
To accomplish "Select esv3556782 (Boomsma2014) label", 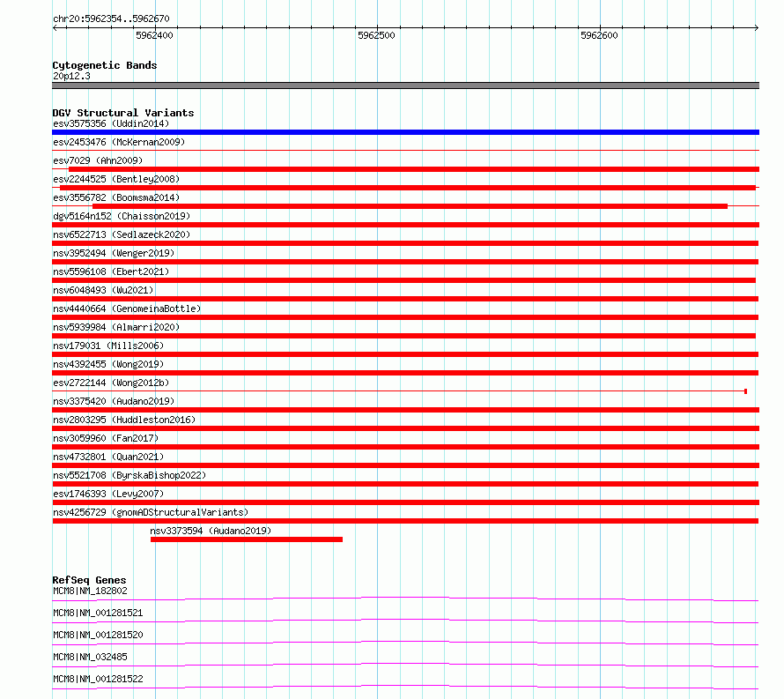I will pyautogui.click(x=116, y=197).
